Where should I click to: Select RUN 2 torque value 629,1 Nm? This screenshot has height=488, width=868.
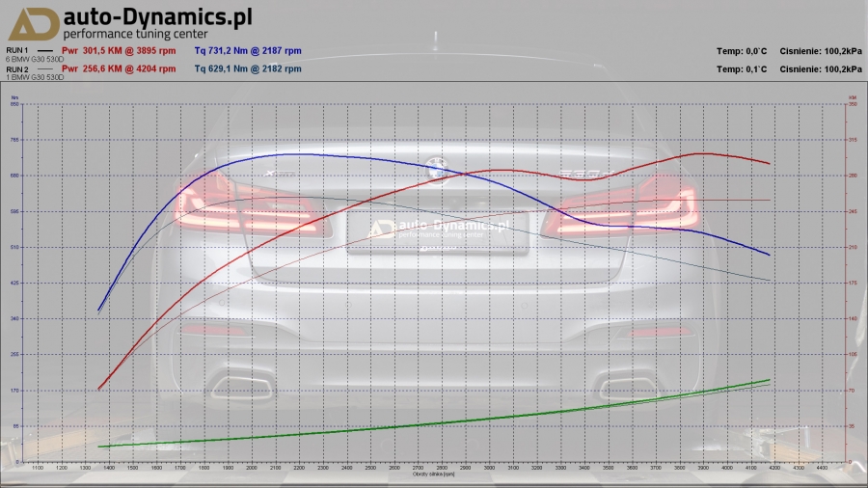[x=248, y=69]
